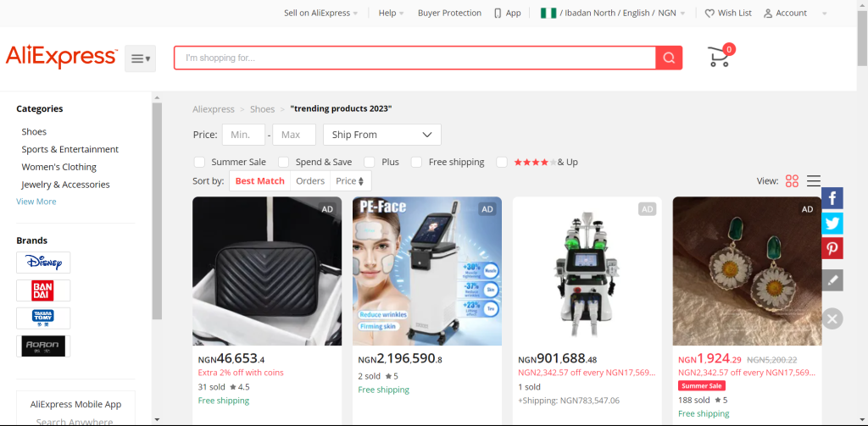Image resolution: width=868 pixels, height=426 pixels.
Task: Open the black quilted bag product image
Action: click(267, 271)
